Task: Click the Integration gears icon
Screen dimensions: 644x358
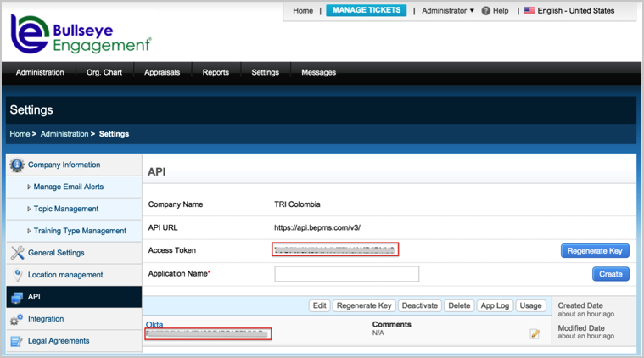Action: [x=16, y=319]
